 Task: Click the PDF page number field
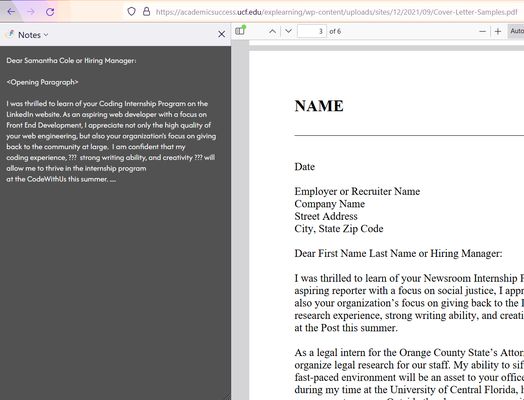[311, 31]
